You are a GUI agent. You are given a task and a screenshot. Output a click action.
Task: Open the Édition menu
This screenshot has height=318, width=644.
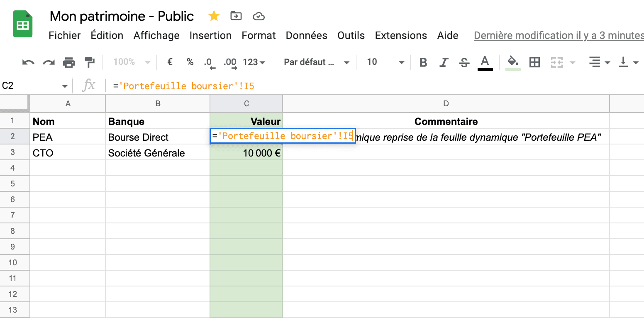107,36
